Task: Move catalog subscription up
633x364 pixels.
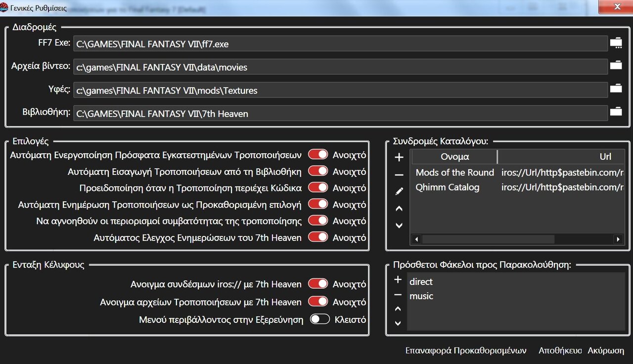Action: point(399,209)
